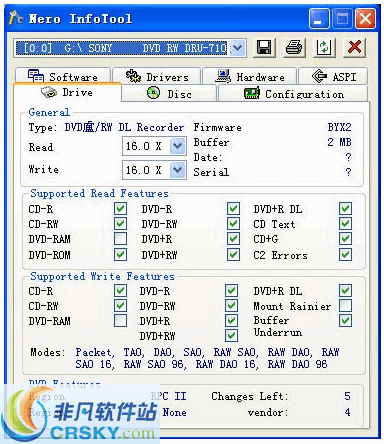Switch to the Software tab
Screen dimensions: 384x444
63,76
